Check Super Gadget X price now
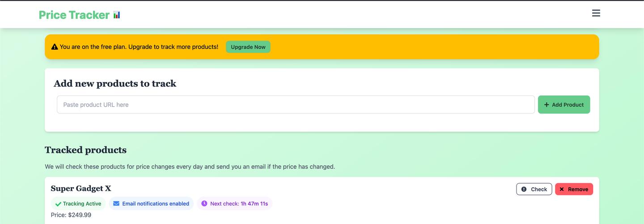 pos(534,190)
